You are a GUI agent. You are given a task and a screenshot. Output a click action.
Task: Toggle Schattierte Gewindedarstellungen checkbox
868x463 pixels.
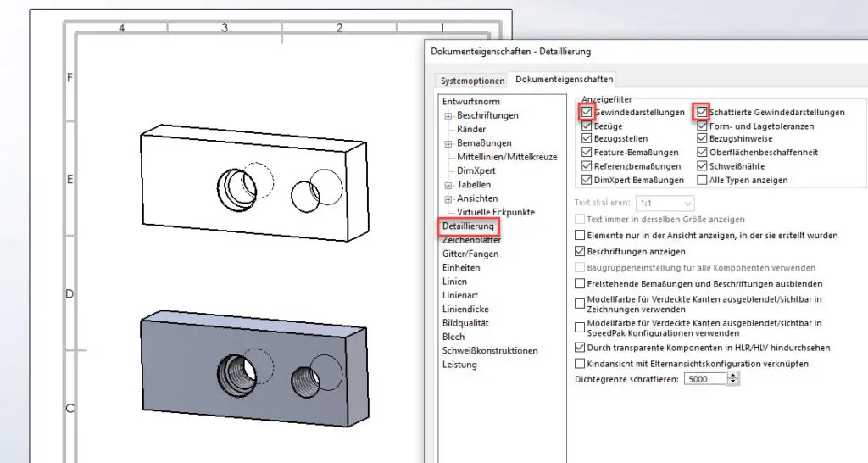(702, 112)
